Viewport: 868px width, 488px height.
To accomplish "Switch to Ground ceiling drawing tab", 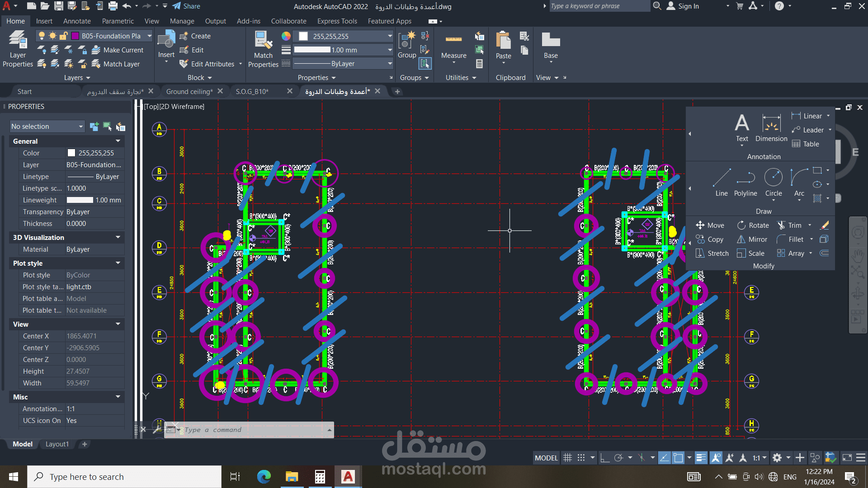I will pos(189,91).
